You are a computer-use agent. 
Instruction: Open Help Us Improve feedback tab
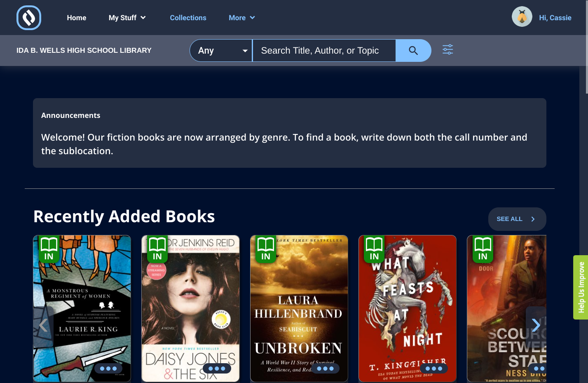(581, 287)
